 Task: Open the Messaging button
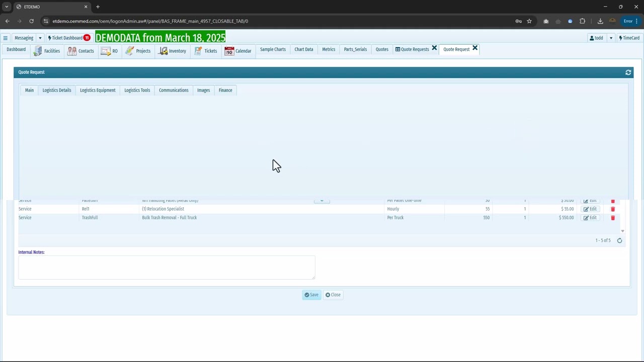[24, 38]
